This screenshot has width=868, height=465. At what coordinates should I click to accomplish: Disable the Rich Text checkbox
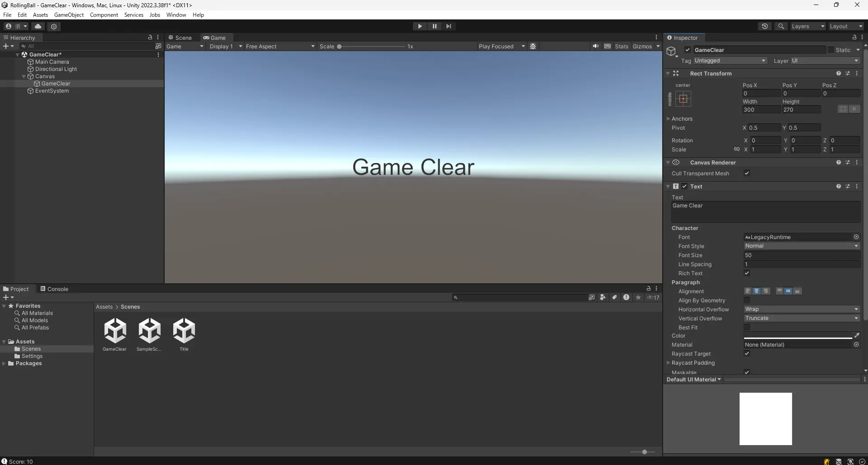tap(747, 273)
